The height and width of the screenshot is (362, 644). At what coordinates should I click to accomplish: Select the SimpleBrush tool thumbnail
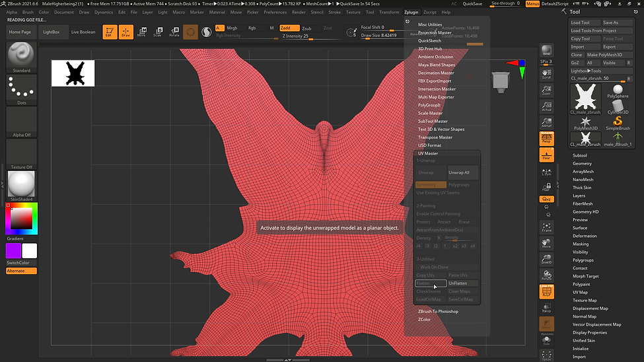tap(618, 123)
